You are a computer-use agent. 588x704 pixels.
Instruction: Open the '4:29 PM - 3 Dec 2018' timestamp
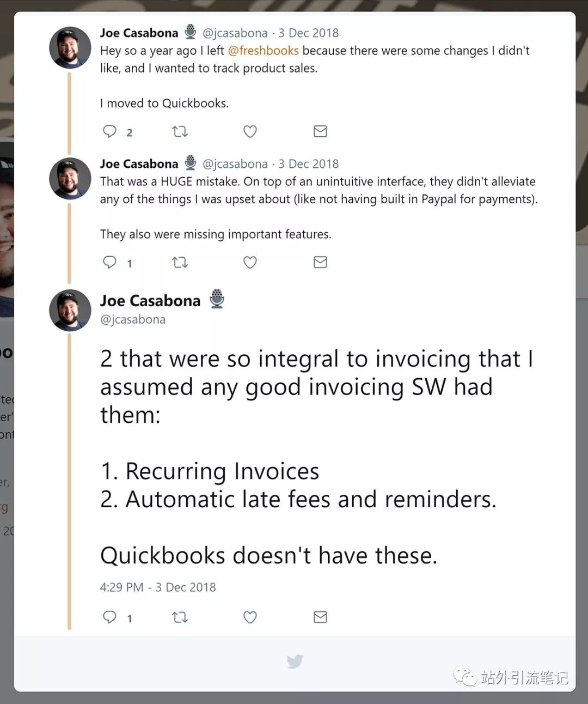(x=158, y=587)
